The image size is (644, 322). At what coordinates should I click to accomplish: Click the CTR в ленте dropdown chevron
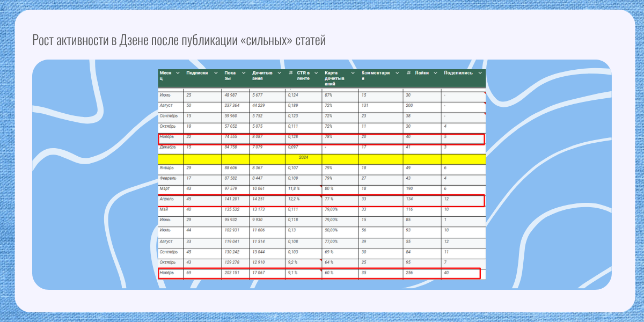pos(316,73)
